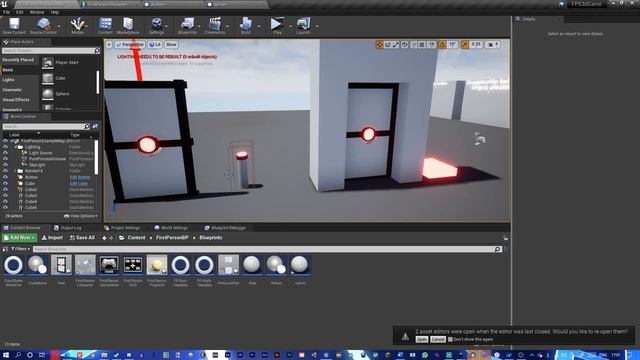Toggle rotation snapping in viewport
The width and height of the screenshot is (640, 360).
[x=442, y=44]
